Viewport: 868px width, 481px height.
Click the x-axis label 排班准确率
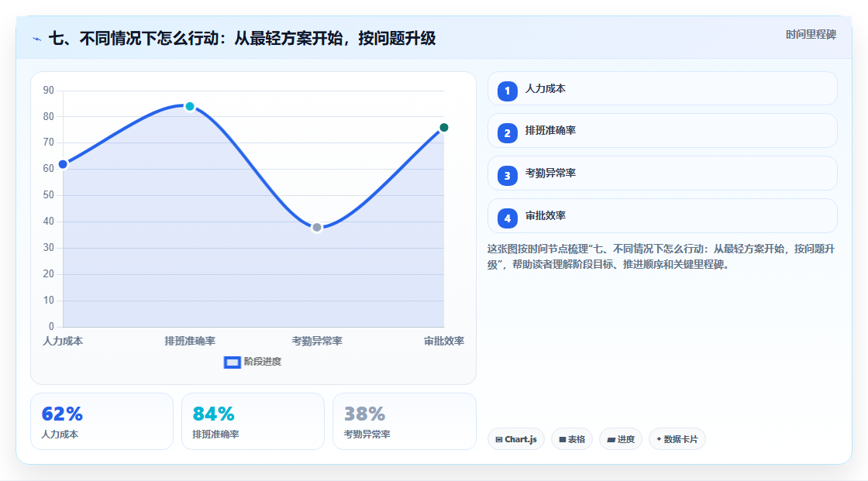point(190,341)
